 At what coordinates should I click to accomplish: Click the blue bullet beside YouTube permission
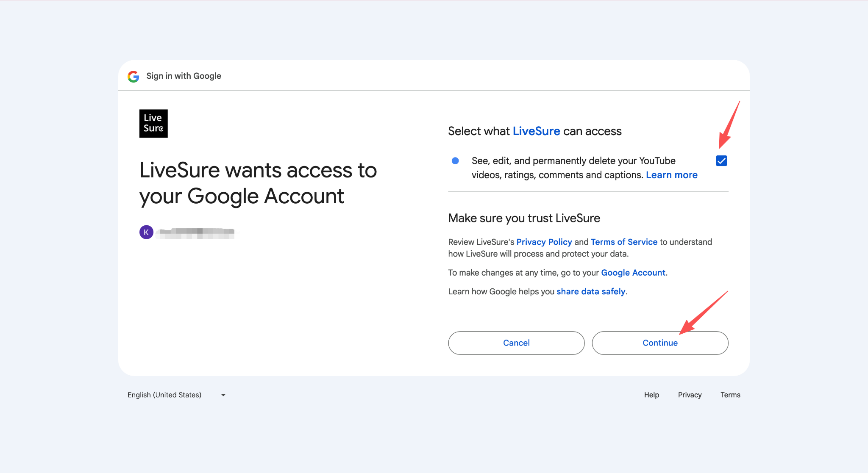coord(455,161)
